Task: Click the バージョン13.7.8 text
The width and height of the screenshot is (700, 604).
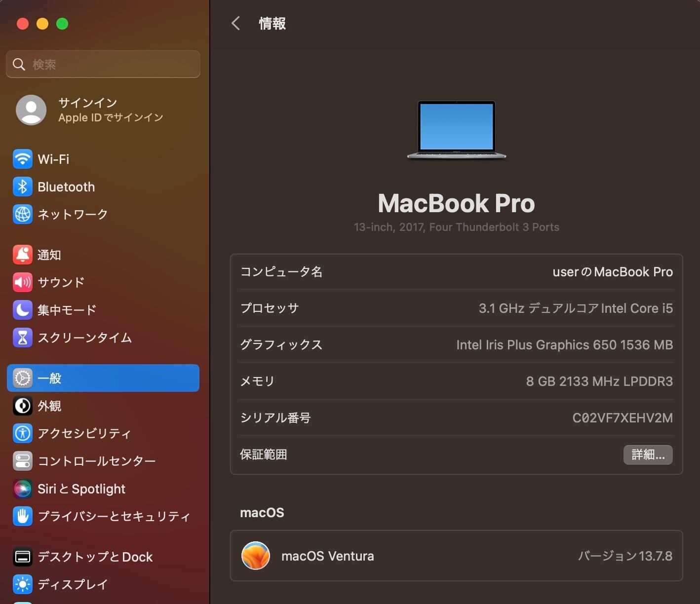Action: point(625,556)
